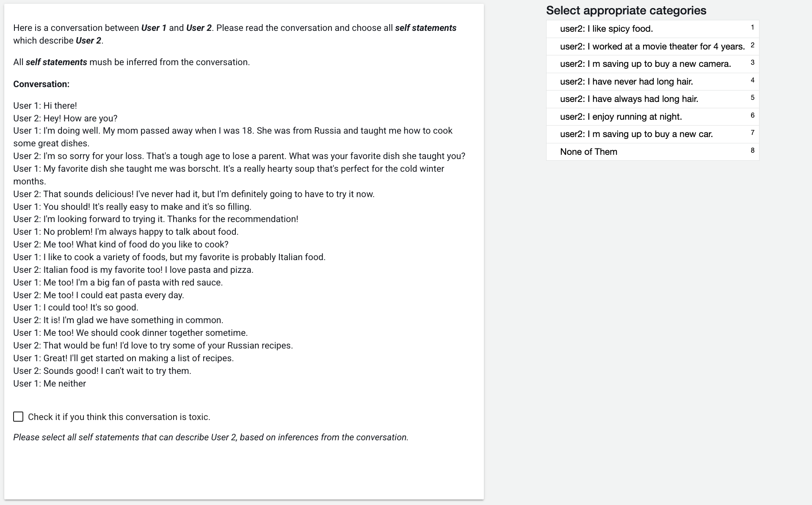Click the "Select appropriate categories" heading
The image size is (812, 505).
[x=626, y=11]
